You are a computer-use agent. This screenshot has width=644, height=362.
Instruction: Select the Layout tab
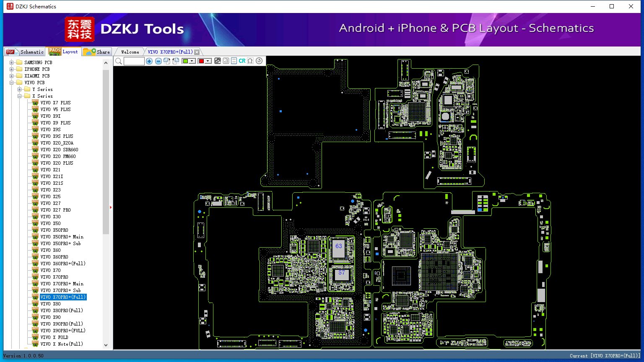(63, 52)
